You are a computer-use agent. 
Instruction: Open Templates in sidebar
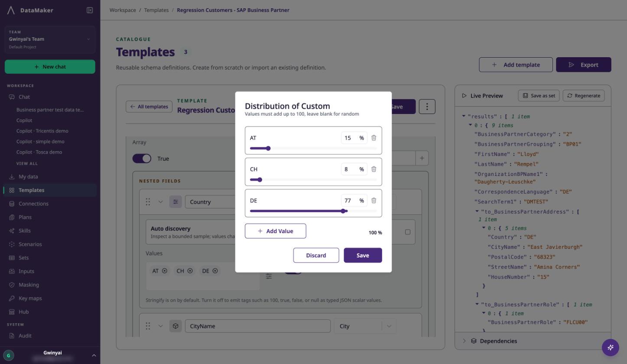[x=50, y=190]
